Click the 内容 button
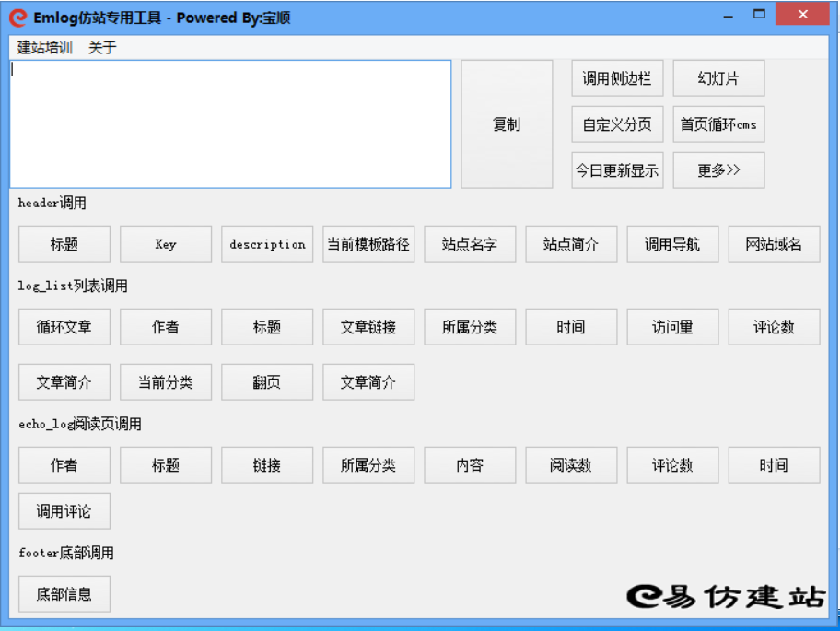840x631 pixels. click(470, 465)
